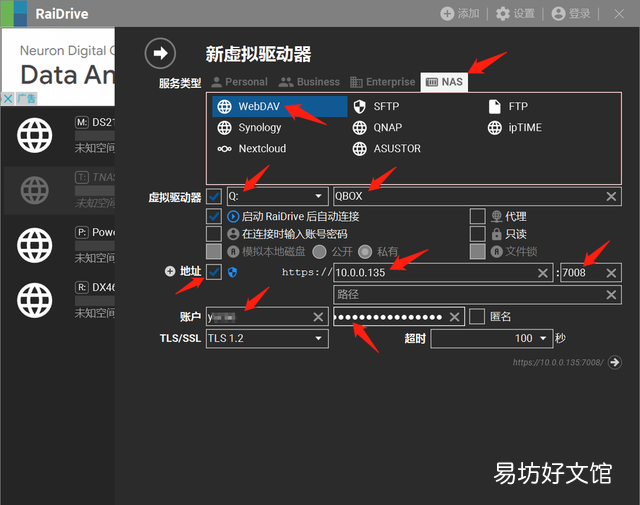The width and height of the screenshot is (640, 505).
Task: Click globe icon of R: DX drive
Action: coord(35,300)
